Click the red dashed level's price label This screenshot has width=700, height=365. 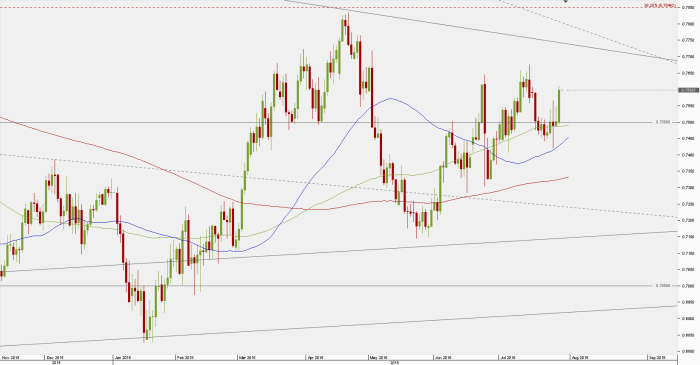tap(659, 6)
